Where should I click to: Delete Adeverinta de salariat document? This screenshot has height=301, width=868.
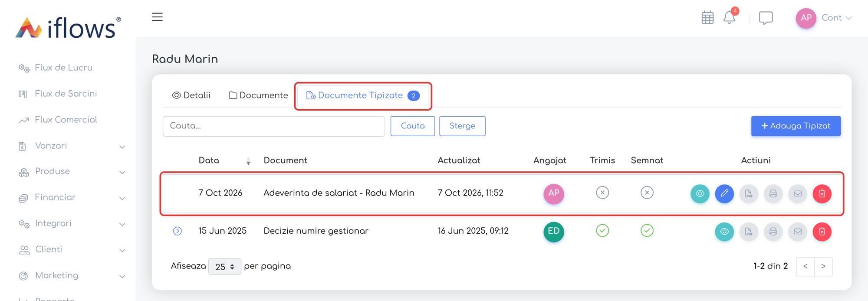[x=822, y=193]
